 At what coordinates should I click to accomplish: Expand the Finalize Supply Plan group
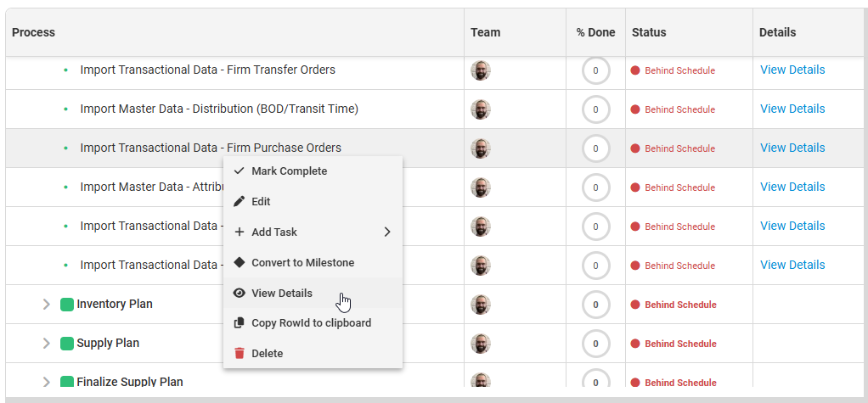click(x=47, y=382)
